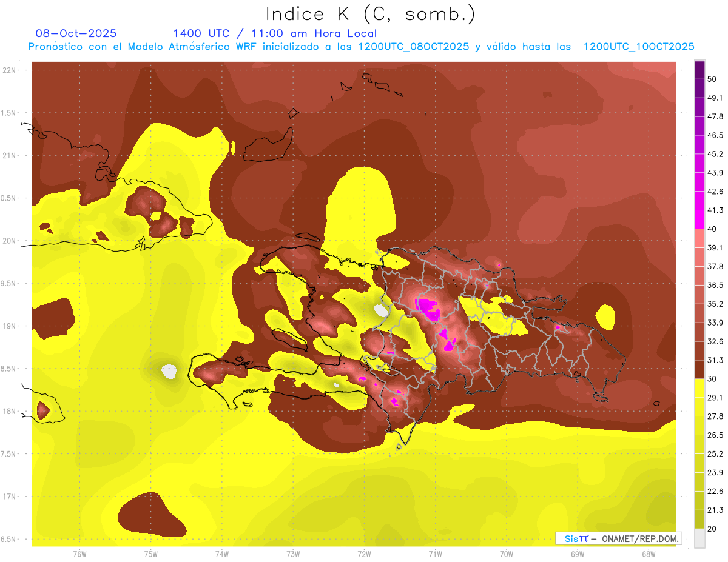The image size is (728, 562).
Task: Click the '73W' longitude label
Action: (293, 554)
